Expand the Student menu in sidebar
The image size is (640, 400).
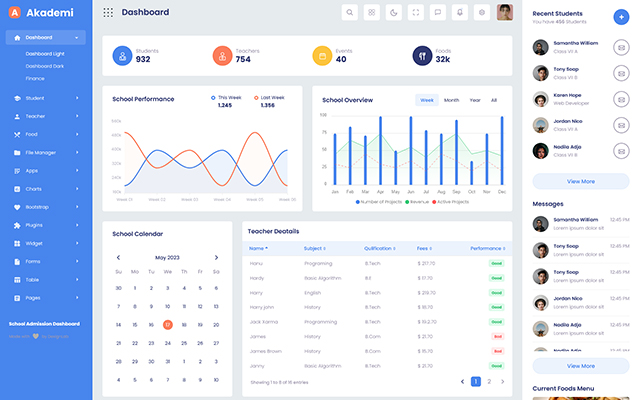46,98
